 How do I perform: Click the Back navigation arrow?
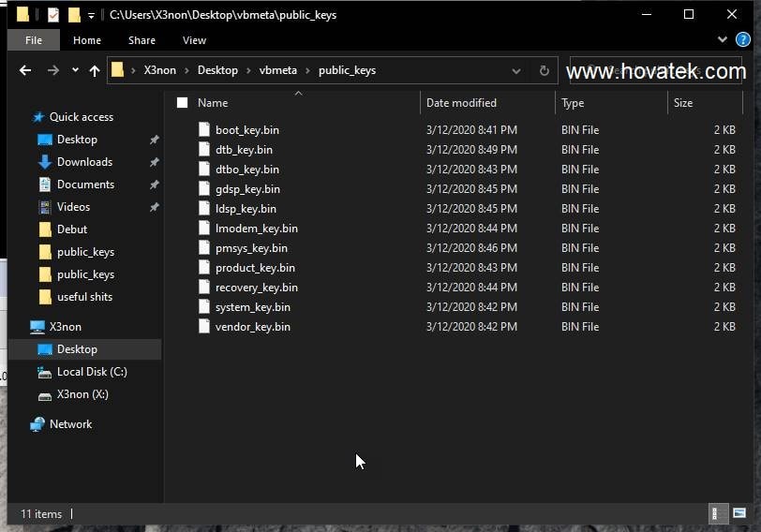point(25,71)
